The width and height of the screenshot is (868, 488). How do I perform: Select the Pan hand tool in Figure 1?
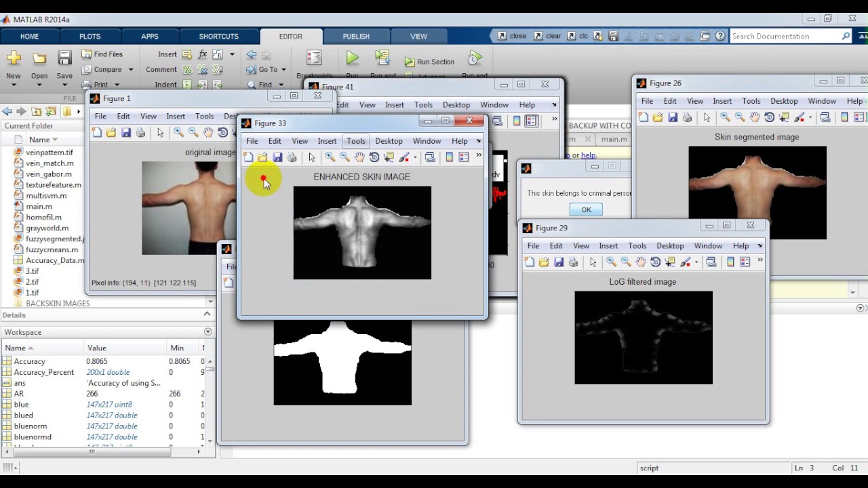pos(208,133)
